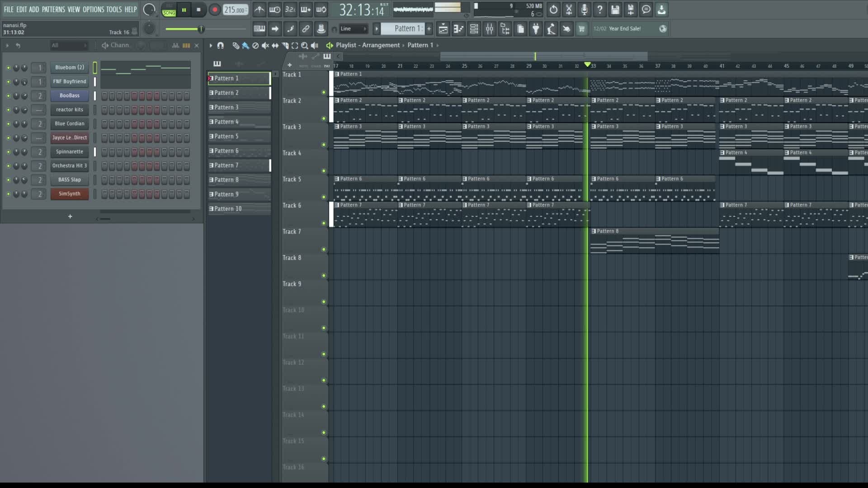Open the Mixer window icon
Viewport: 868px width, 488px height.
click(489, 29)
